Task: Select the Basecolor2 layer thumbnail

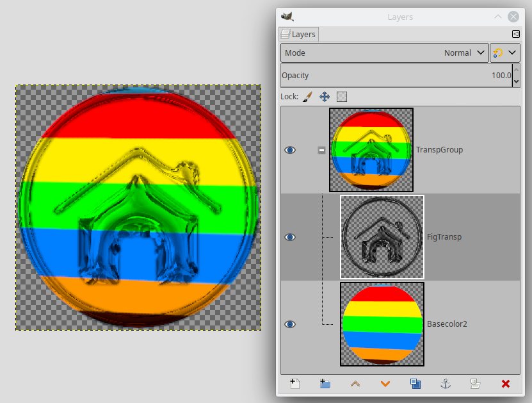Action: click(x=382, y=324)
